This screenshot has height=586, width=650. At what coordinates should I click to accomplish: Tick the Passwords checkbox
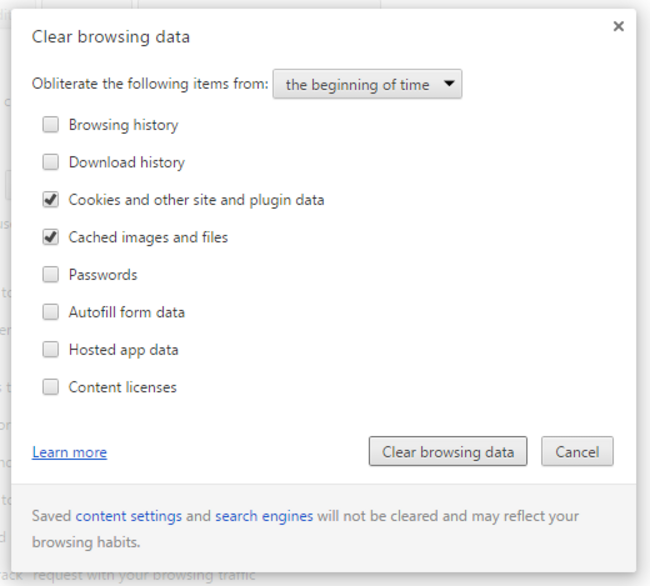tap(51, 274)
